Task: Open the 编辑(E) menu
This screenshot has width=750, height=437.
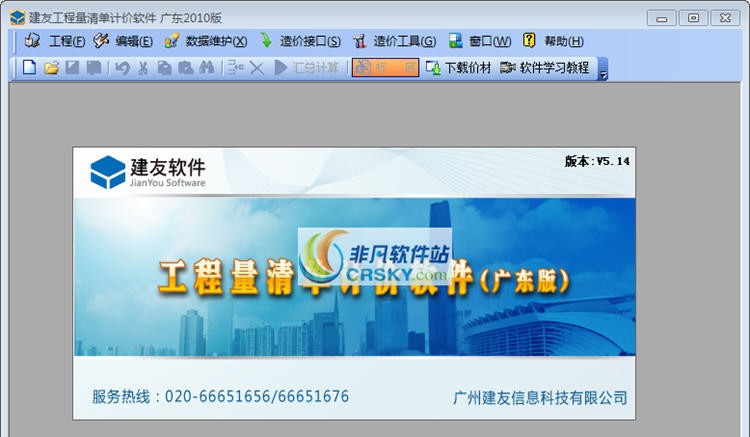Action: [134, 41]
